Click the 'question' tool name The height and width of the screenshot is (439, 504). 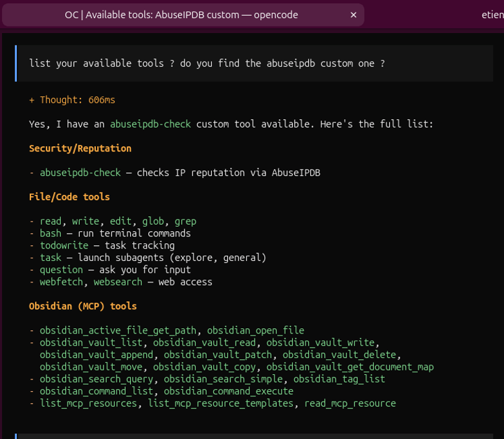61,270
